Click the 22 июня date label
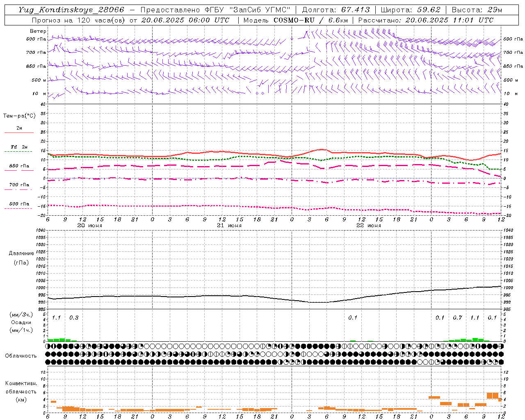Image resolution: width=525 pixels, height=420 pixels. click(x=369, y=226)
